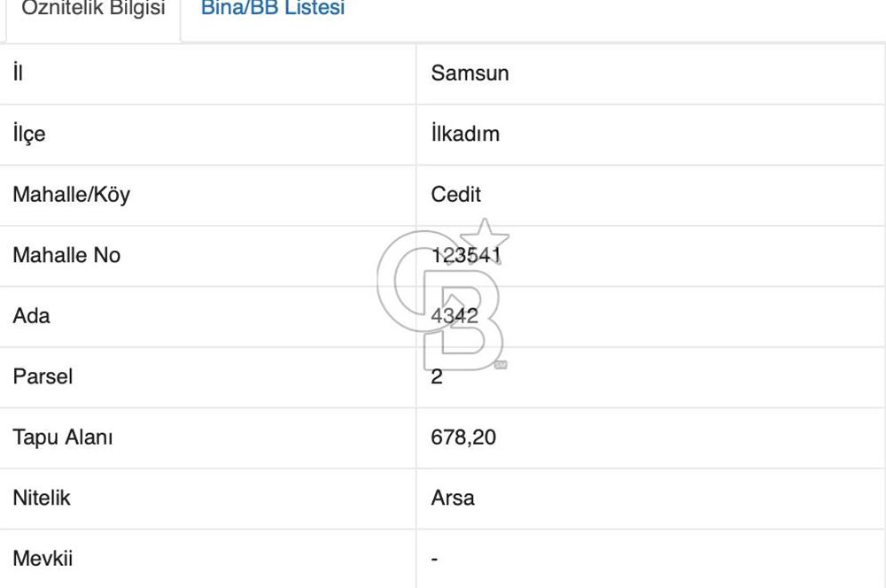The width and height of the screenshot is (886, 588).
Task: Click the Ada value 4342
Action: point(455,316)
